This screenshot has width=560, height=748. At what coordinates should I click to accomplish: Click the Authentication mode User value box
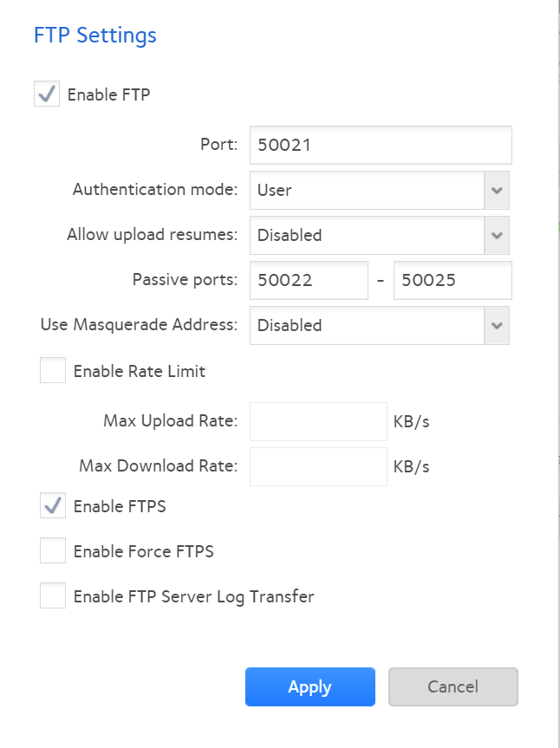[366, 191]
